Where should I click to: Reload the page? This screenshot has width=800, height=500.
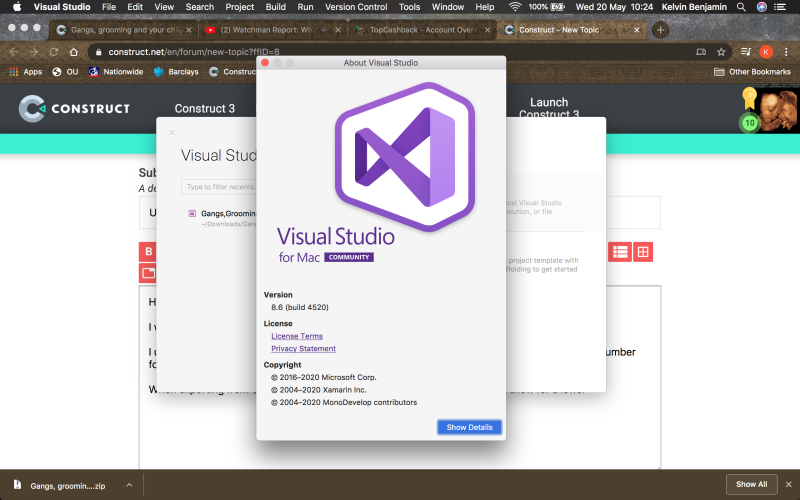pos(53,52)
